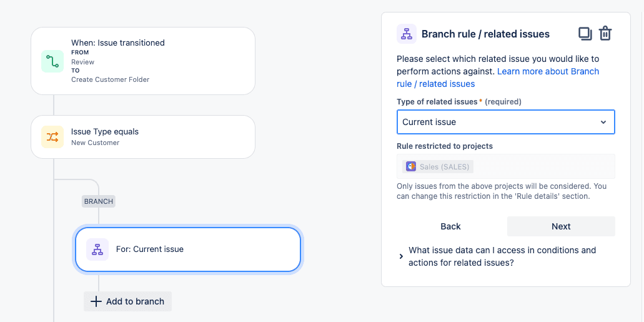The height and width of the screenshot is (322, 644).
Task: Click the green transition trigger icon
Action: 52,61
